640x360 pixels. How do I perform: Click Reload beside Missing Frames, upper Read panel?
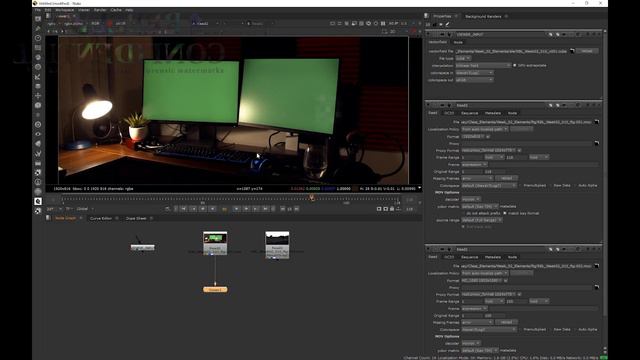pos(507,178)
